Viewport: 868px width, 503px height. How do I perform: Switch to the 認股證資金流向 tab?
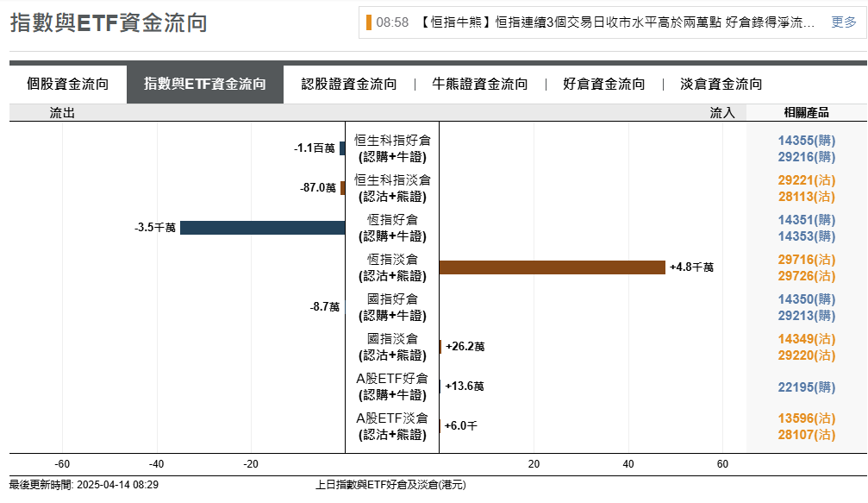(x=349, y=85)
